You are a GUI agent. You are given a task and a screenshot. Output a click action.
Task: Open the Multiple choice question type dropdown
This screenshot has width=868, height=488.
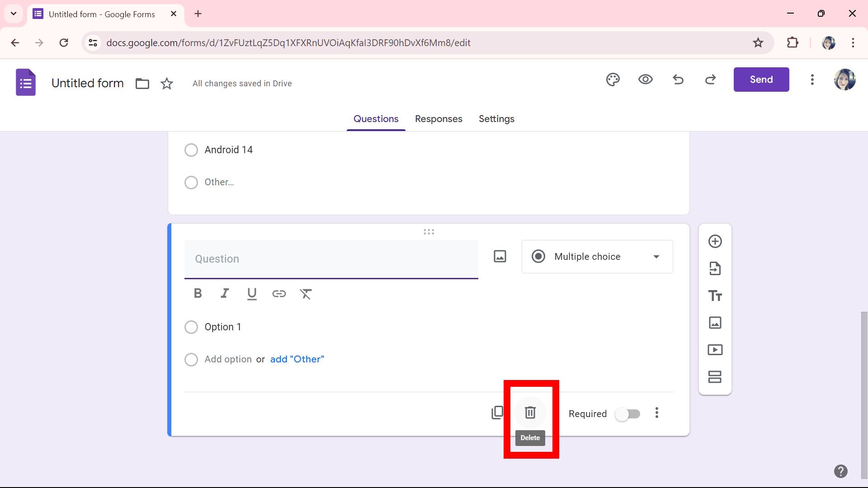tap(597, 256)
